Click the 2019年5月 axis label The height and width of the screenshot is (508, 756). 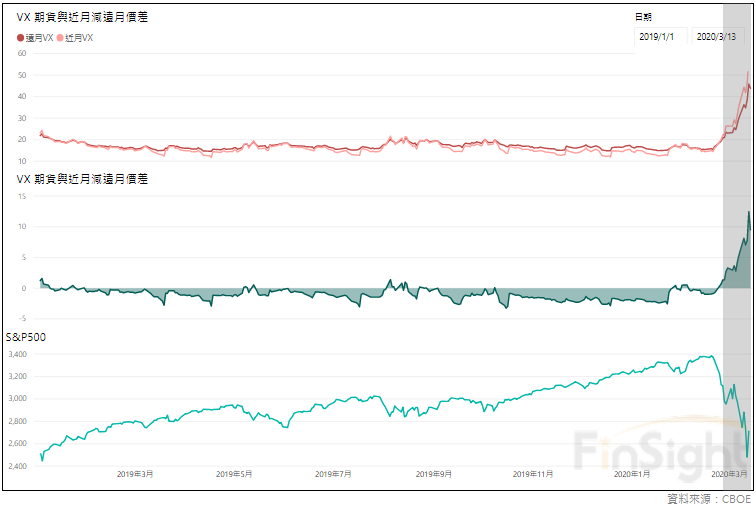point(234,473)
